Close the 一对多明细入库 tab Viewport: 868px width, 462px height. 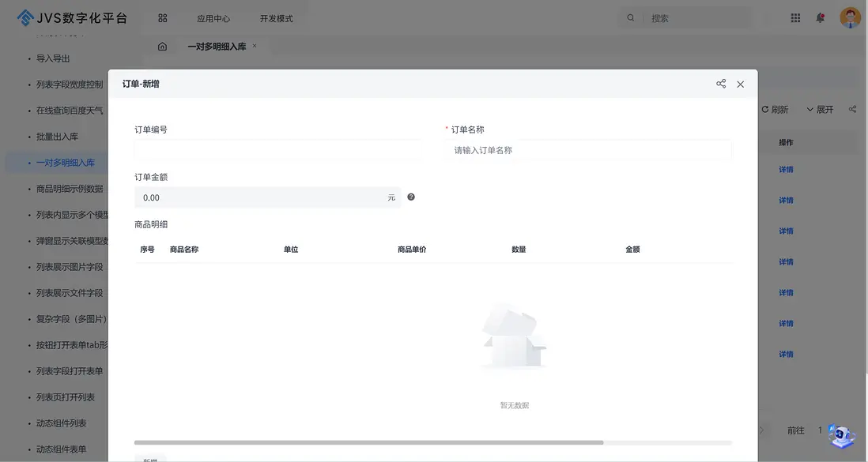[255, 46]
